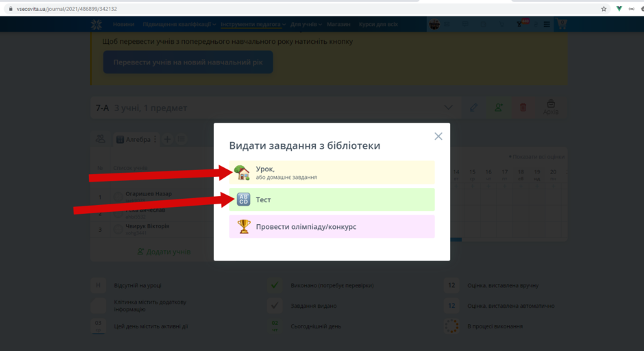The width and height of the screenshot is (644, 351).
Task: Expand the Для учнів menu
Action: pyautogui.click(x=306, y=24)
